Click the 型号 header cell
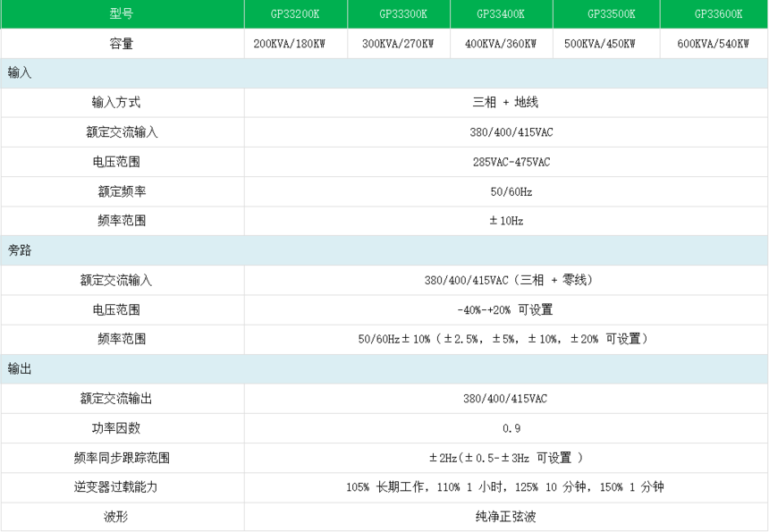Screen dimensions: 769x532 pos(122,14)
